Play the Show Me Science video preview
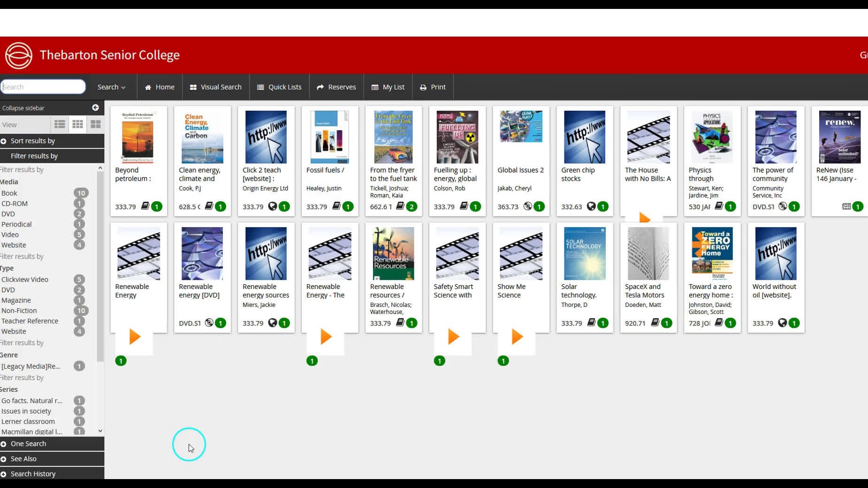Screen dimensions: 868x488 click(517, 336)
